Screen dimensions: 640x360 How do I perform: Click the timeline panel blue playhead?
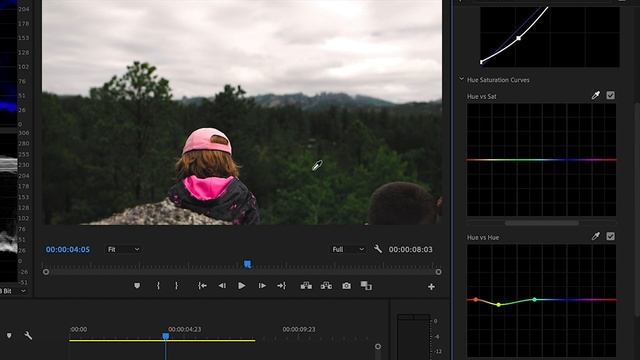165,336
